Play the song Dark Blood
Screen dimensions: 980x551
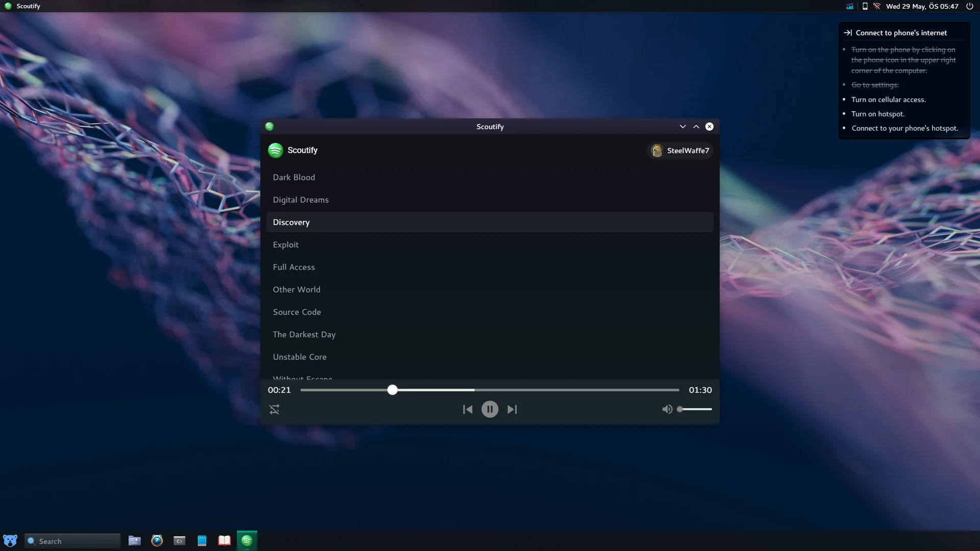tap(294, 177)
